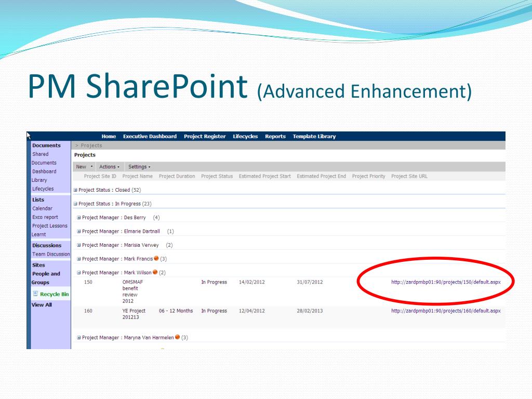This screenshot has height=399, width=532.
Task: Open the Recycle Bin icon in sidebar
Action: pos(35,294)
